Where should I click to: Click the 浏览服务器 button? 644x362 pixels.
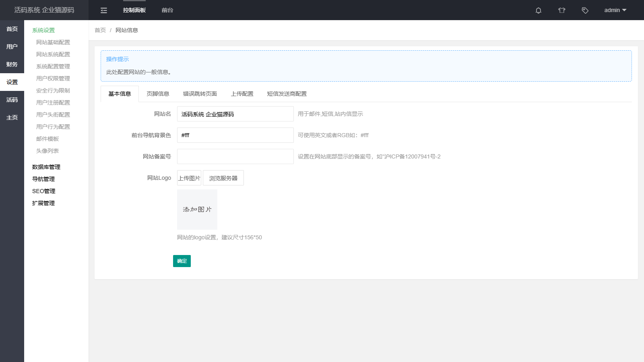click(x=223, y=178)
